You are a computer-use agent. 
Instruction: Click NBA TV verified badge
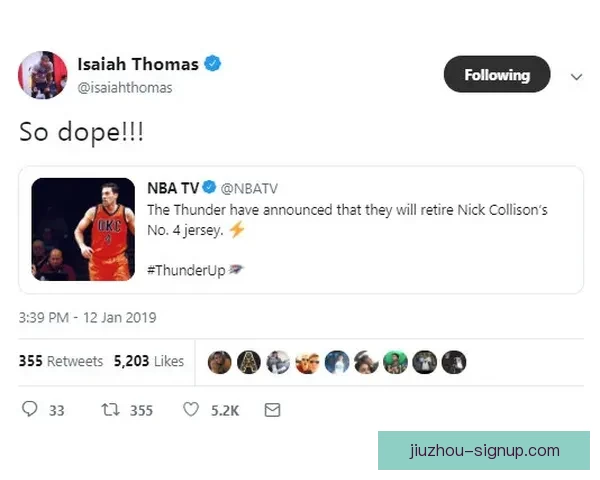(209, 187)
